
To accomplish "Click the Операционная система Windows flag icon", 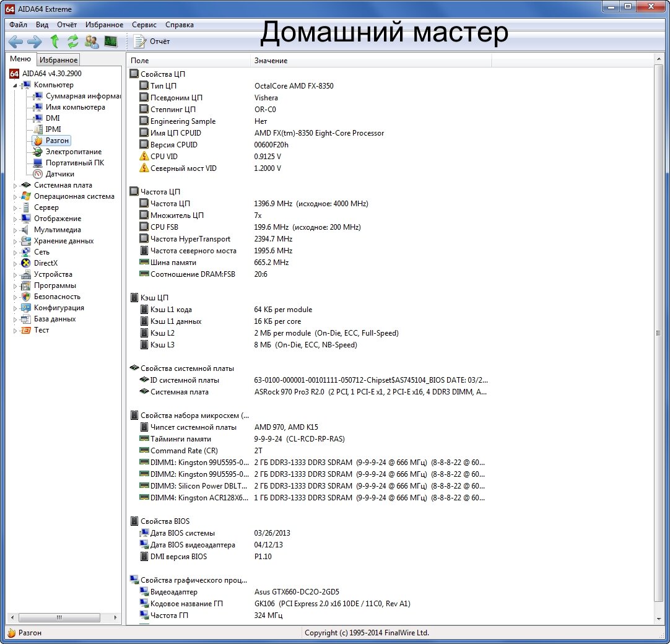I will (x=26, y=196).
